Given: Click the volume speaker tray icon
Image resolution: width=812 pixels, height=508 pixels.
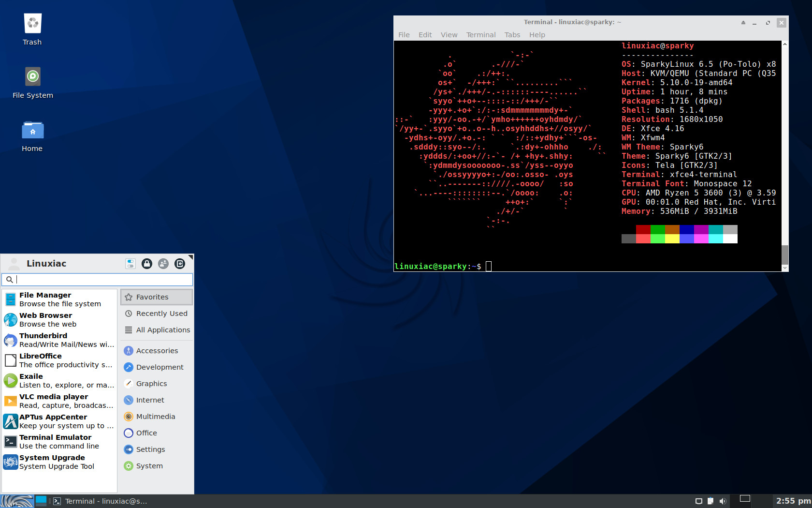Looking at the screenshot, I should [723, 501].
